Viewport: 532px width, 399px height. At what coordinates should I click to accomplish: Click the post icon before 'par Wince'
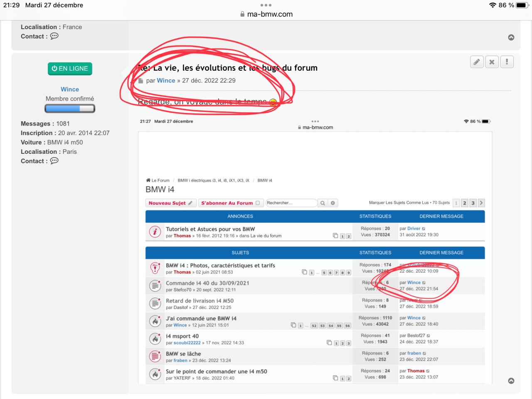tap(141, 81)
